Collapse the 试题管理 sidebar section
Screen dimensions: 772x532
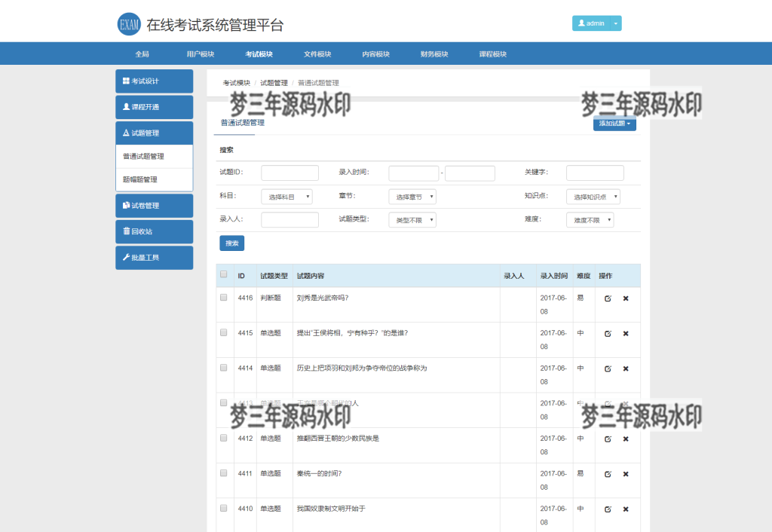click(154, 133)
